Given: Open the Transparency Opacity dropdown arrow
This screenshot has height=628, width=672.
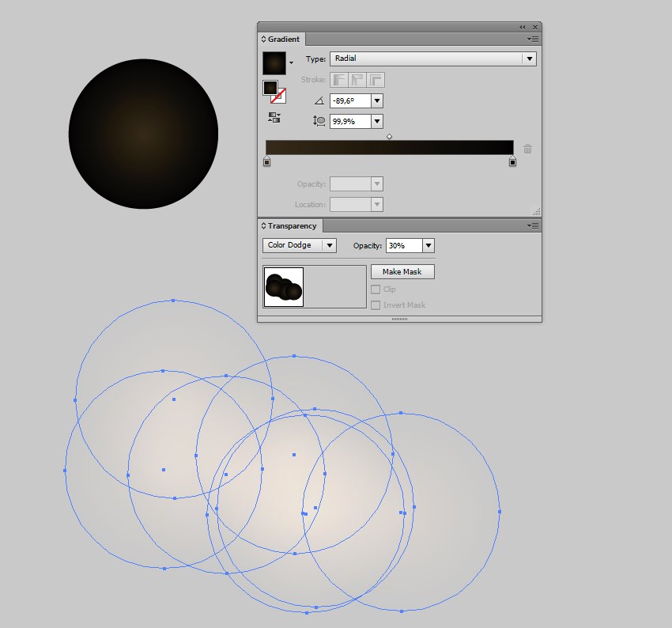Looking at the screenshot, I should [428, 246].
